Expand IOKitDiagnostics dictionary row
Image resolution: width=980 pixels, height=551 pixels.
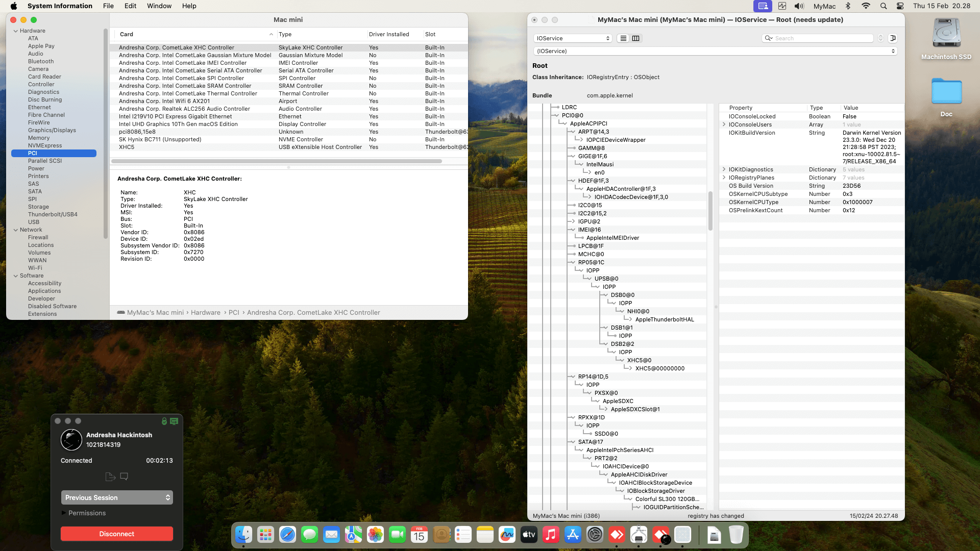(724, 169)
